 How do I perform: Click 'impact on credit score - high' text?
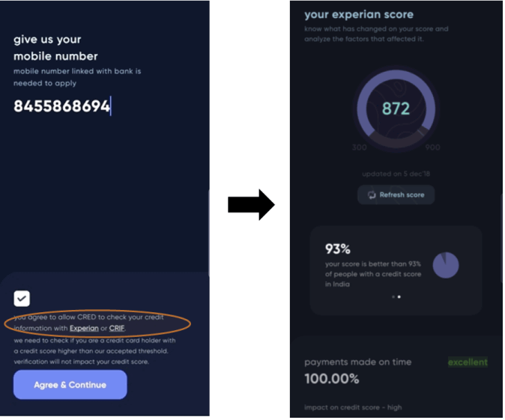[x=353, y=407]
